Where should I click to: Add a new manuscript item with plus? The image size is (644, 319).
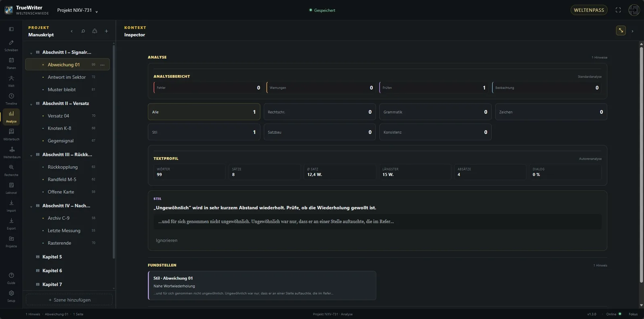coord(106,31)
